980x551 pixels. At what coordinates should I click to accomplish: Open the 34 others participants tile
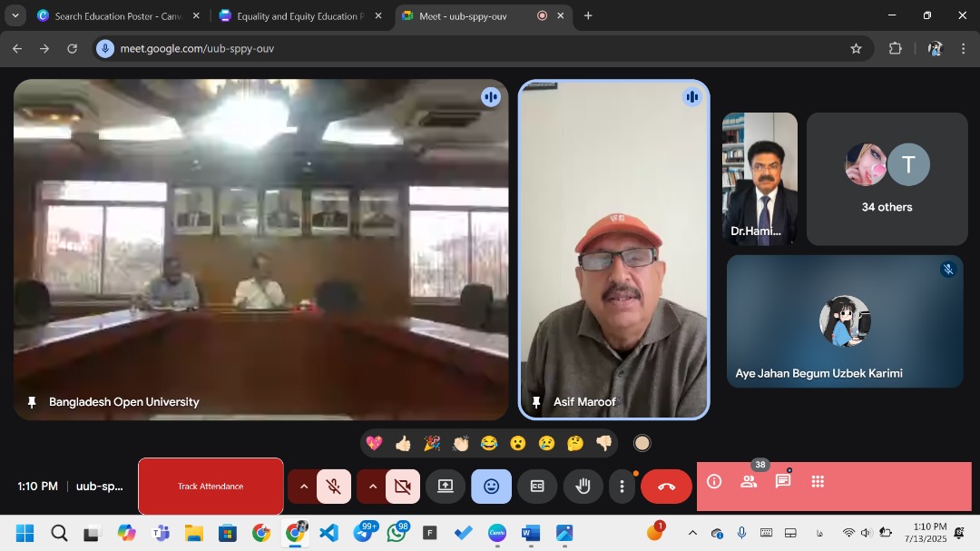pyautogui.click(x=887, y=179)
